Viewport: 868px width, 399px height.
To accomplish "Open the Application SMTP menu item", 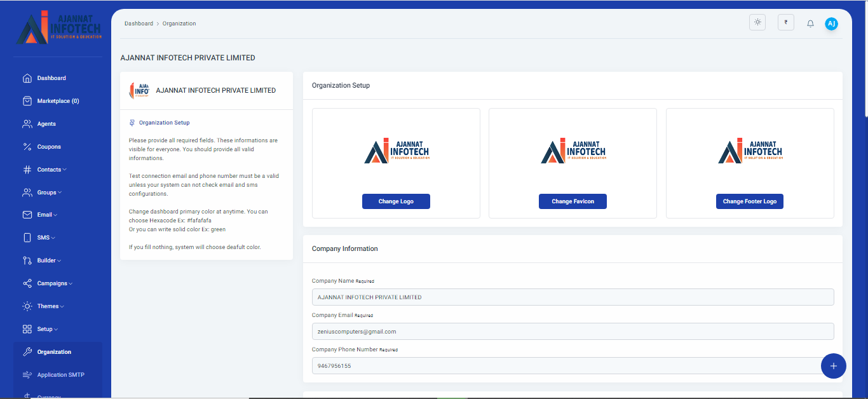I will 60,375.
